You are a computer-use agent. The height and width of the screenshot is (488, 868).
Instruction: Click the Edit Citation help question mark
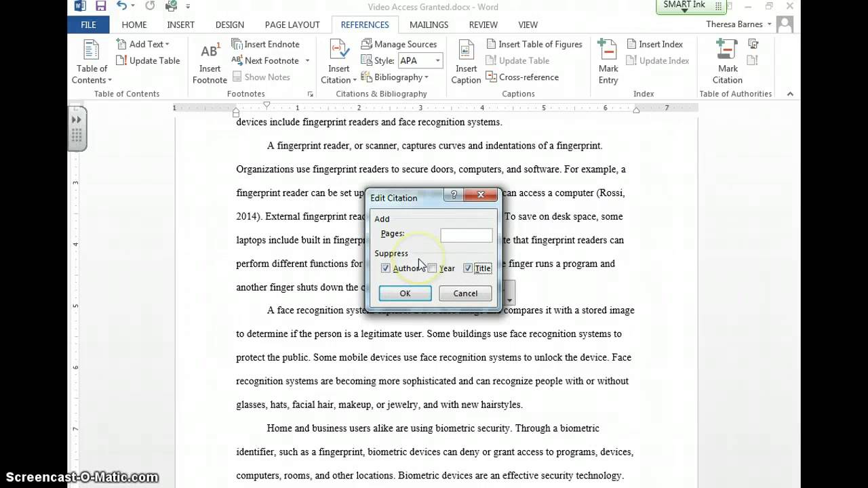454,195
